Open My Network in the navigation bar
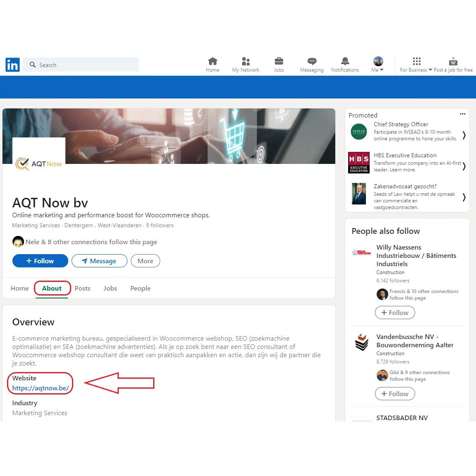Viewport: 476px width, 476px height. (x=245, y=65)
